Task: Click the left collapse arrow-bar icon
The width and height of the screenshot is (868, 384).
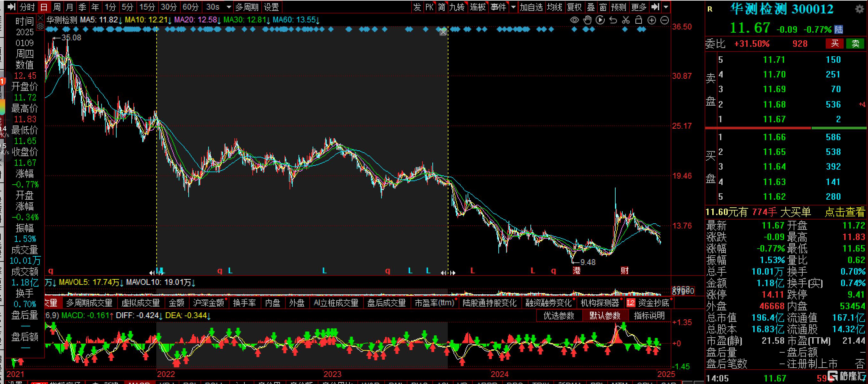Action: tap(12, 7)
